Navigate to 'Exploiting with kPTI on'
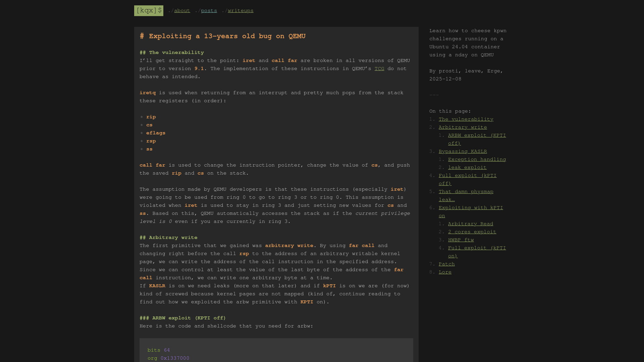644x362 pixels. tap(471, 207)
